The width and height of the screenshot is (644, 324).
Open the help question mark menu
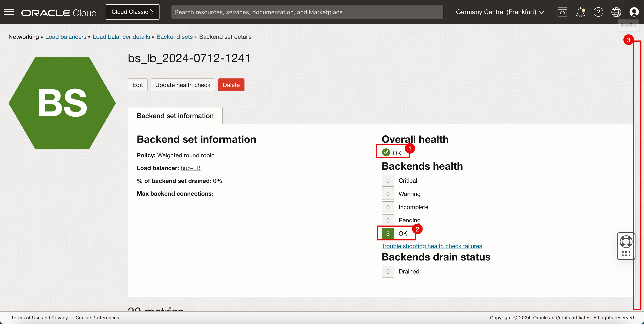[x=598, y=12]
